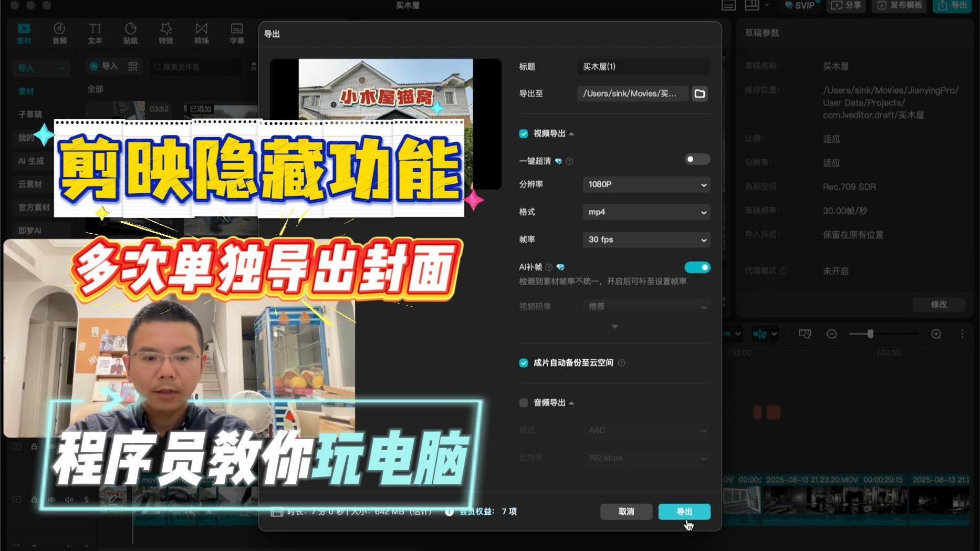This screenshot has width=980, height=551.
Task: Open the 视频码率 推荐 dropdown
Action: 647,306
